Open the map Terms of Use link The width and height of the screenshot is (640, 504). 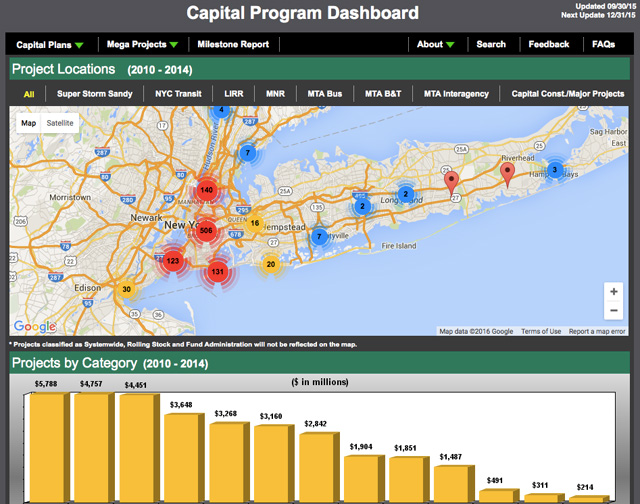(x=541, y=331)
